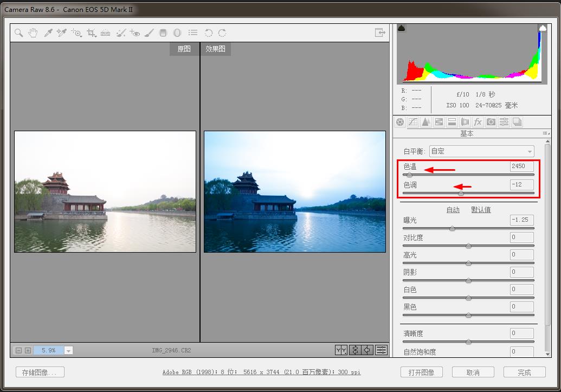Rotate image clockwise

[222, 33]
